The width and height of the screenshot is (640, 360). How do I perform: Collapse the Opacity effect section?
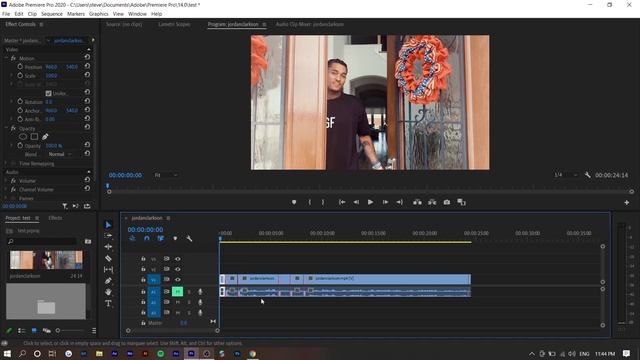7,128
